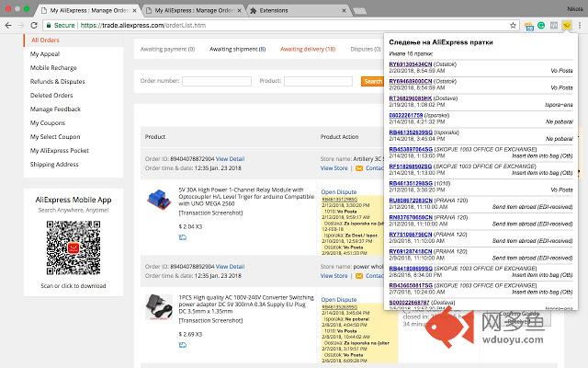Open Manage Feedback in the sidebar

click(55, 109)
